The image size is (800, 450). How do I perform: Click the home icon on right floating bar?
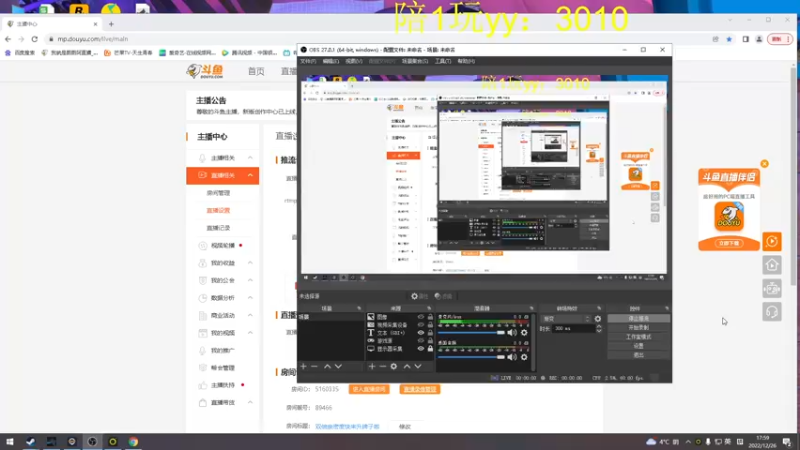[x=772, y=265]
